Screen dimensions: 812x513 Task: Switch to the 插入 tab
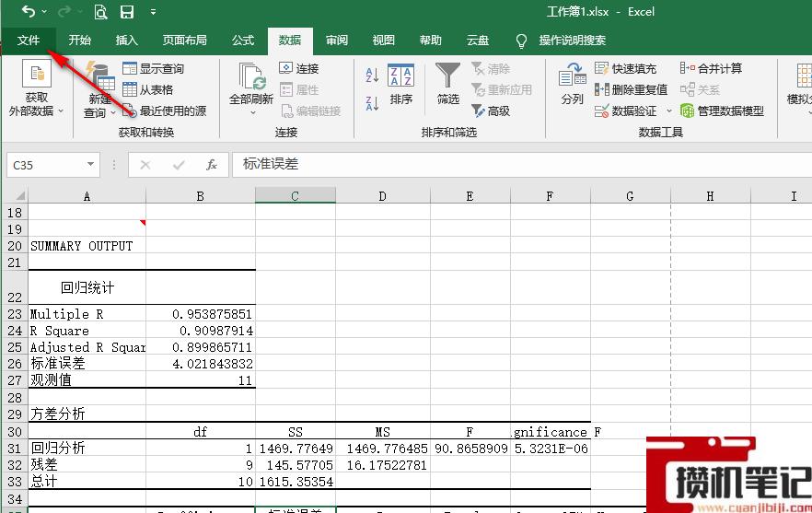(126, 41)
